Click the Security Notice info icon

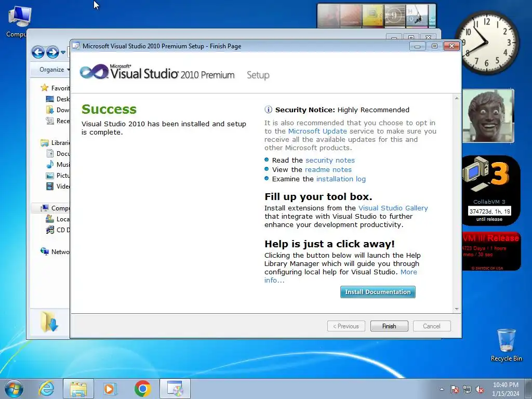268,110
